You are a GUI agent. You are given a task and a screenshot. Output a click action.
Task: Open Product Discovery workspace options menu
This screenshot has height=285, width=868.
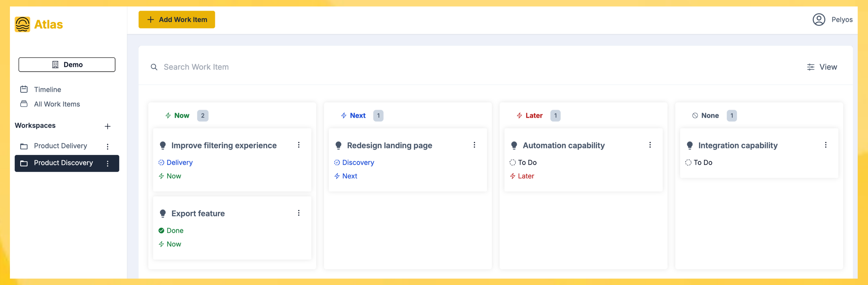(x=108, y=163)
